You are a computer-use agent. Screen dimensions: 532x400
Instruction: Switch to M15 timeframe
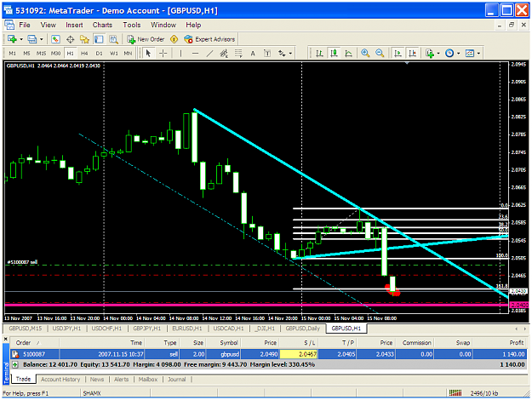pos(41,54)
